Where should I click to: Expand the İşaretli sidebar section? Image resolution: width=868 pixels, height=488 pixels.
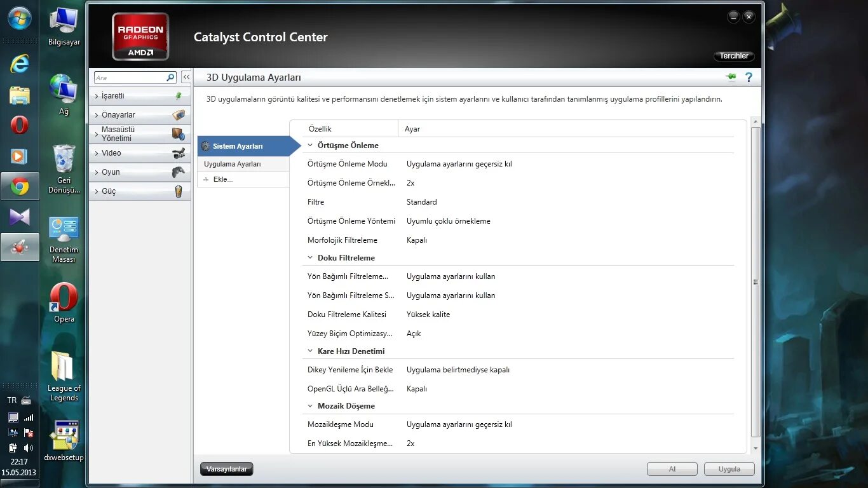tap(140, 96)
